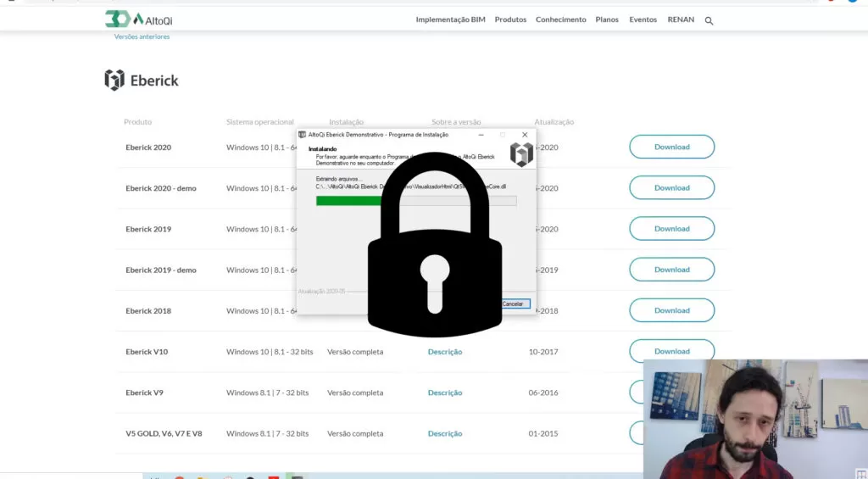Open Descrição link for Eberick V10
The width and height of the screenshot is (868, 479).
point(444,352)
